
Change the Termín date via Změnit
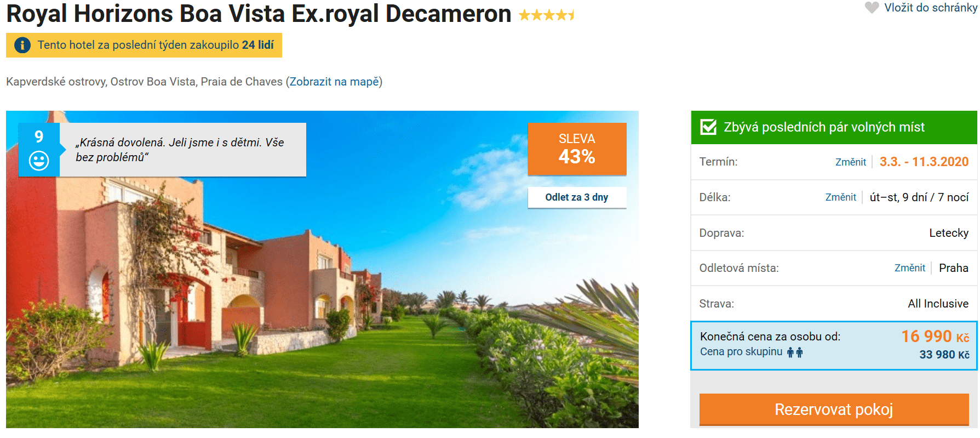(850, 162)
